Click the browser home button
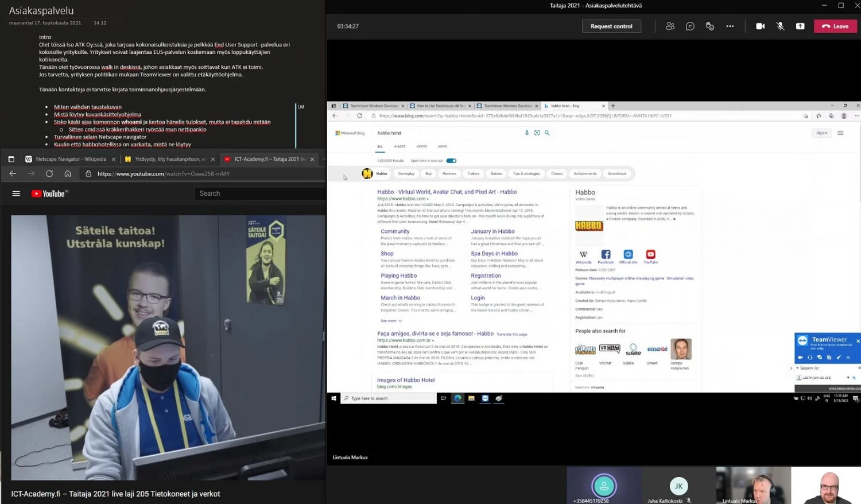This screenshot has width=861, height=504. point(68,174)
